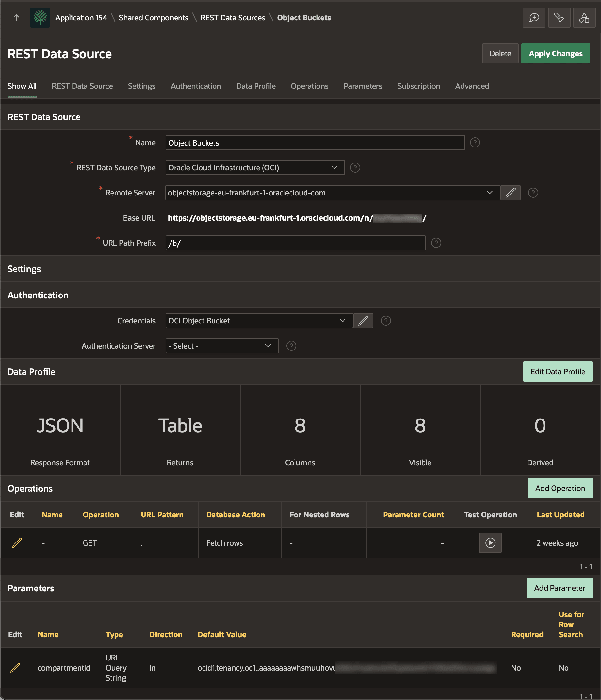Viewport: 601px width, 700px height.
Task: Edit the Remote Server with pencil icon
Action: click(510, 193)
